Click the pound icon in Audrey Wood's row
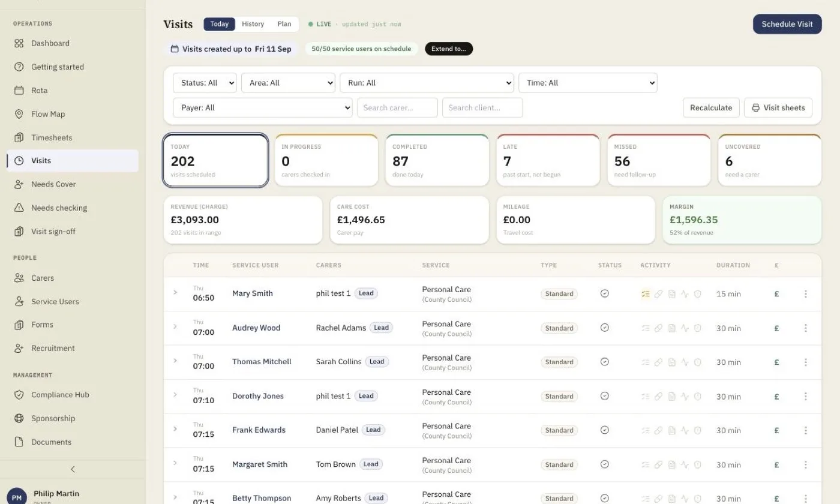 click(x=776, y=328)
